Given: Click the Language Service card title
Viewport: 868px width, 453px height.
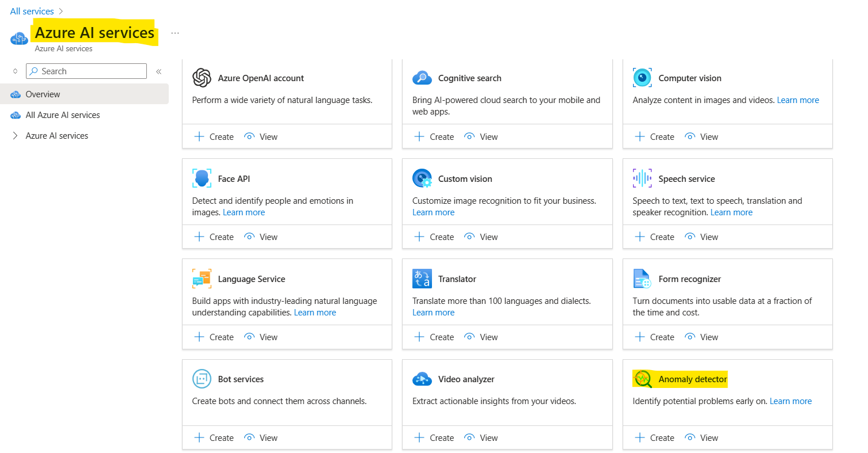Looking at the screenshot, I should [252, 279].
